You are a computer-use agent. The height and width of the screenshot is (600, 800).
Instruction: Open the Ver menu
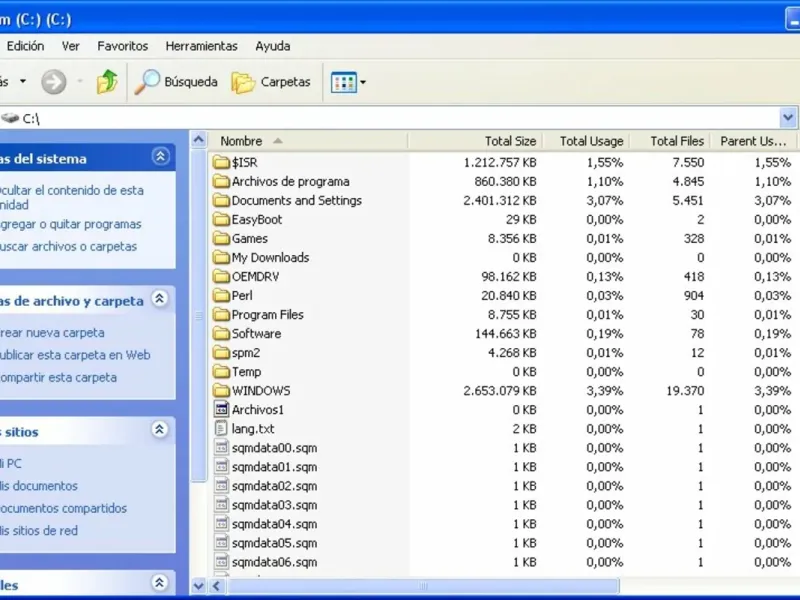(70, 46)
